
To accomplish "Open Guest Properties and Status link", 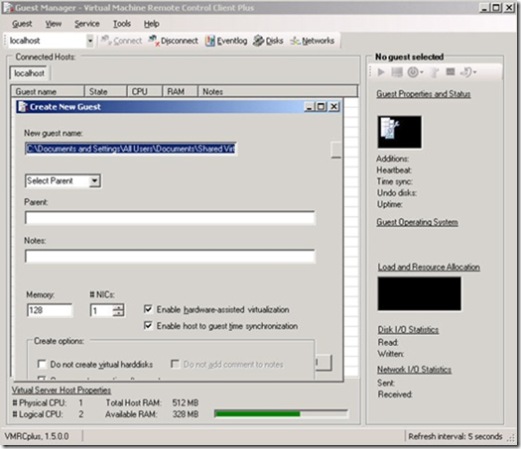I will click(x=423, y=94).
